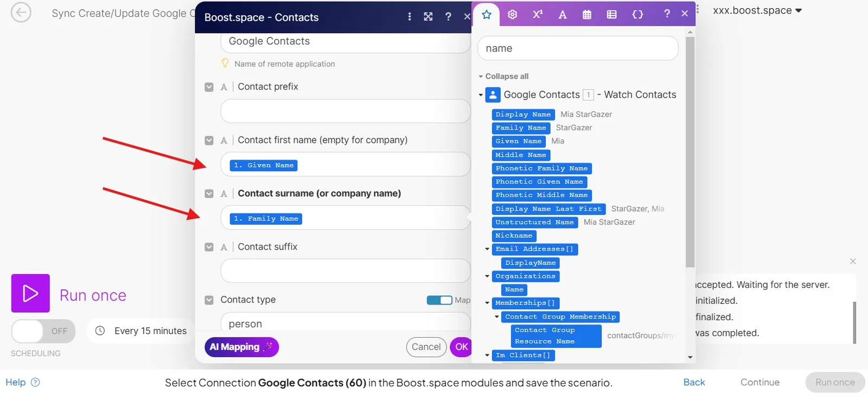Image resolution: width=868 pixels, height=393 pixels.
Task: Collapse the Im Clients[] node
Action: coord(487,356)
